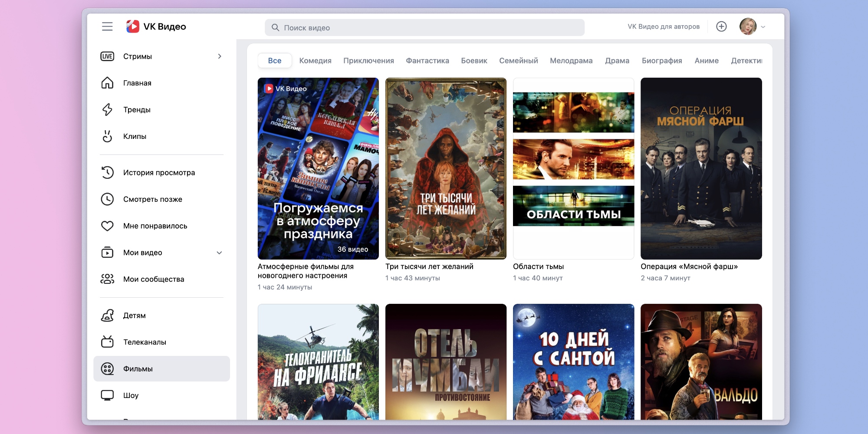Open Мои сообщества label in sidebar
Image resolution: width=868 pixels, height=434 pixels.
click(x=154, y=279)
